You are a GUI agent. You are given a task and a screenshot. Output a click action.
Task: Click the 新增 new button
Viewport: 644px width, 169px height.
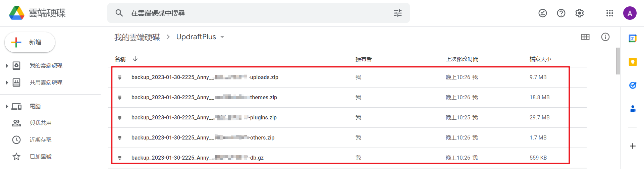coord(30,42)
